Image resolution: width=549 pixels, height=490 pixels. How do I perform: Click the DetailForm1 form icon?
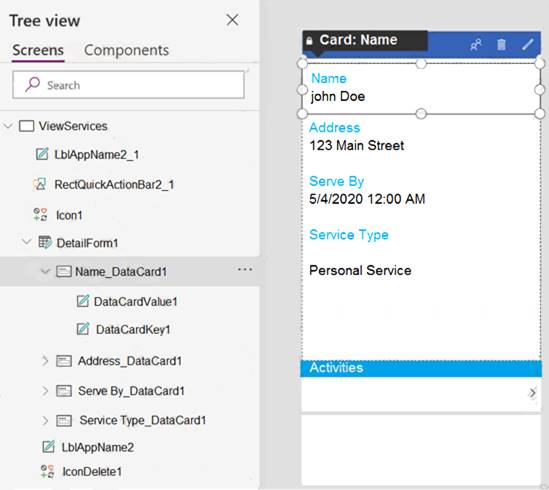(x=45, y=242)
